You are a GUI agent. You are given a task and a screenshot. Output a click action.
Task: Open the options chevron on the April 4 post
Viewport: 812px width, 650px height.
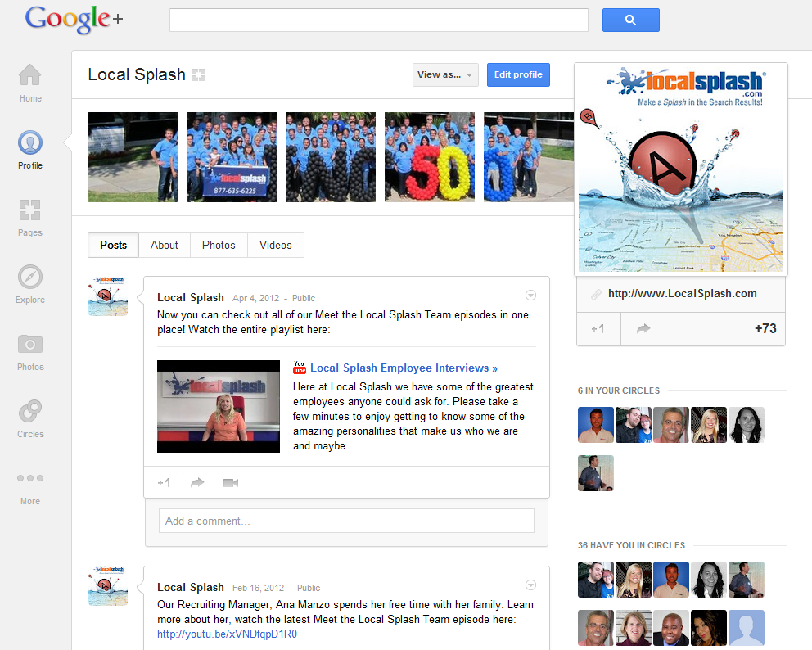pos(530,295)
